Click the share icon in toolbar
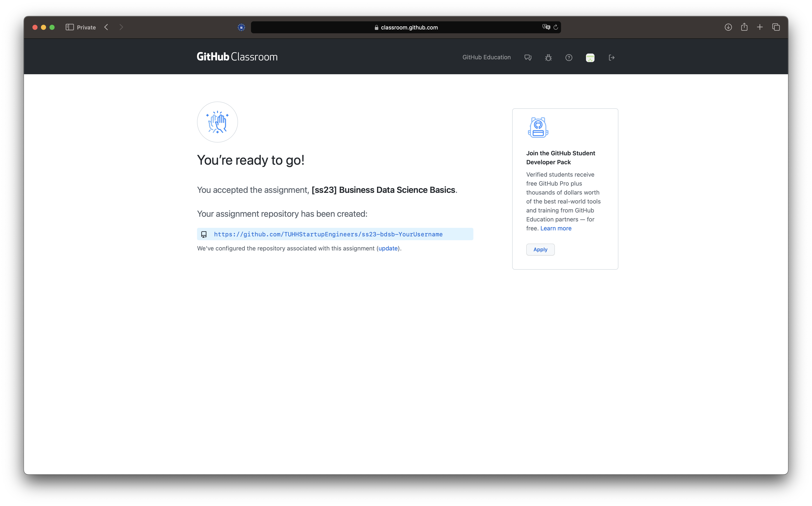The width and height of the screenshot is (812, 506). pyautogui.click(x=744, y=27)
